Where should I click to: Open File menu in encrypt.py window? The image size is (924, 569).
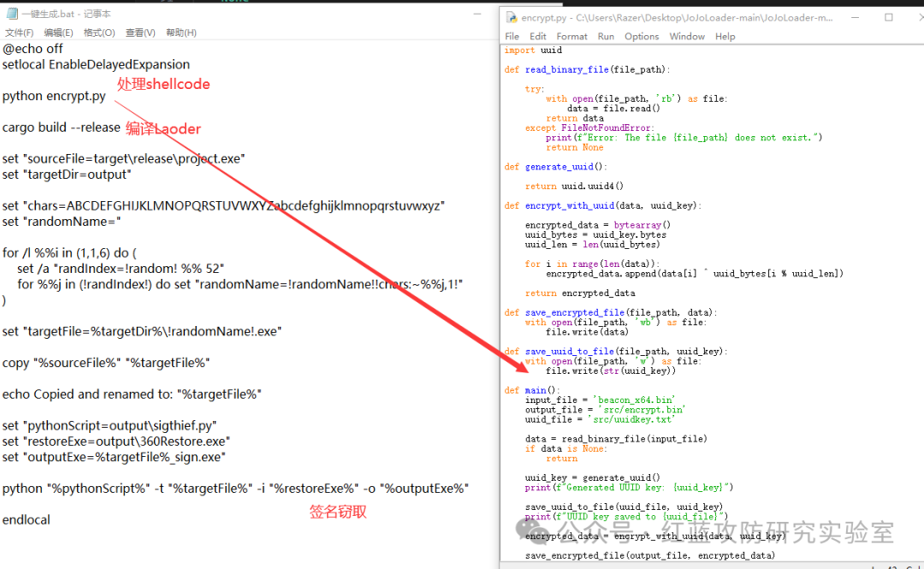512,37
